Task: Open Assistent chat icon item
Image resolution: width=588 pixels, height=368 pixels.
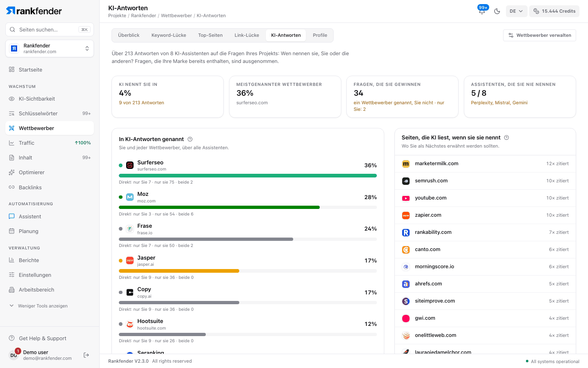Action: [49, 216]
